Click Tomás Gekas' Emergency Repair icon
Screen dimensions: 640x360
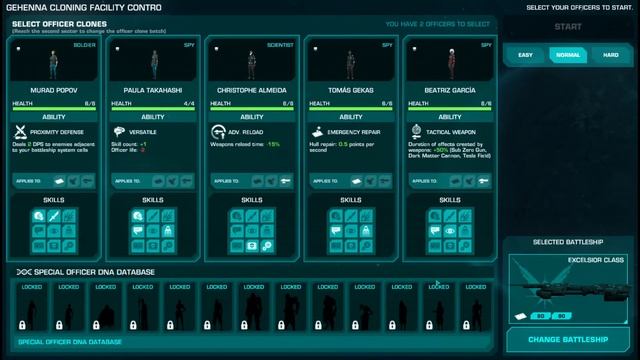[317, 132]
